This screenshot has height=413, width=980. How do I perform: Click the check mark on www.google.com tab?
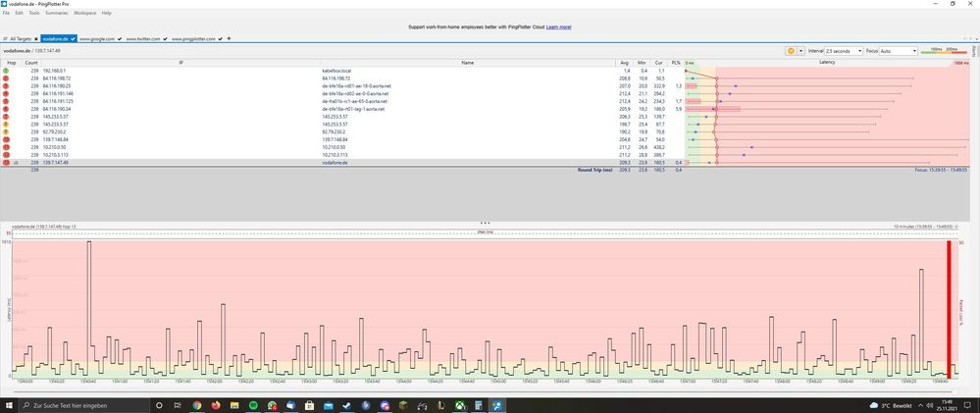(120, 38)
